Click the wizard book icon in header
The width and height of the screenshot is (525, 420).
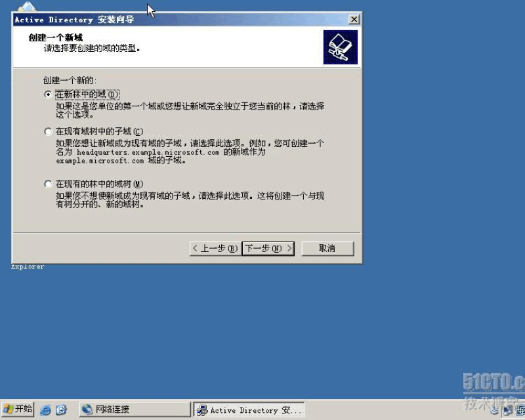tap(340, 47)
